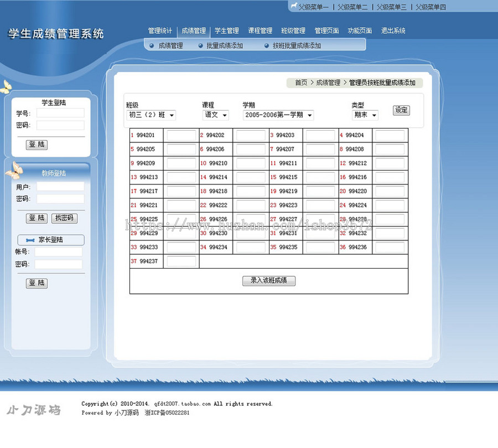Image resolution: width=498 pixels, height=448 pixels.
Task: Click score field for student 994211
Action: (x=320, y=163)
